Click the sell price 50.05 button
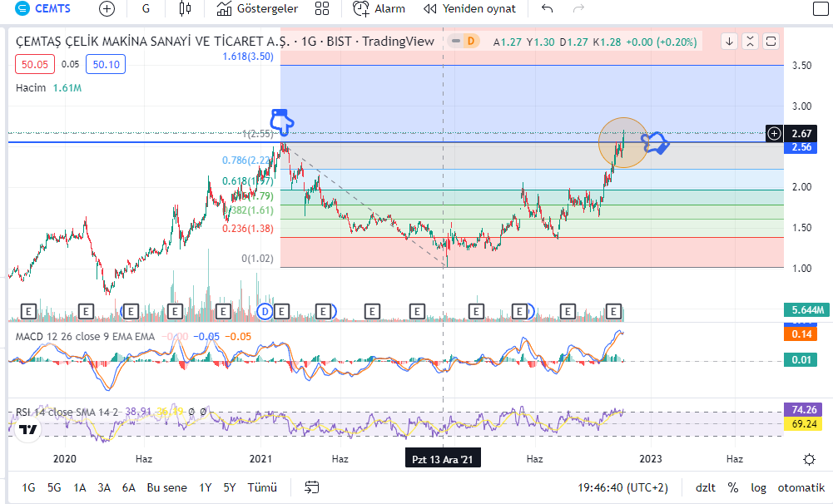The height and width of the screenshot is (504, 833). pyautogui.click(x=35, y=64)
